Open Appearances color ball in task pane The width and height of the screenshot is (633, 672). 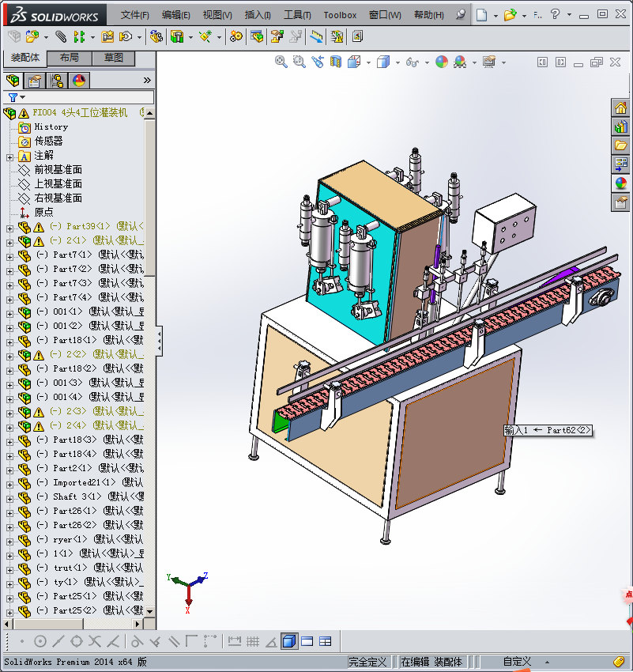coord(620,183)
